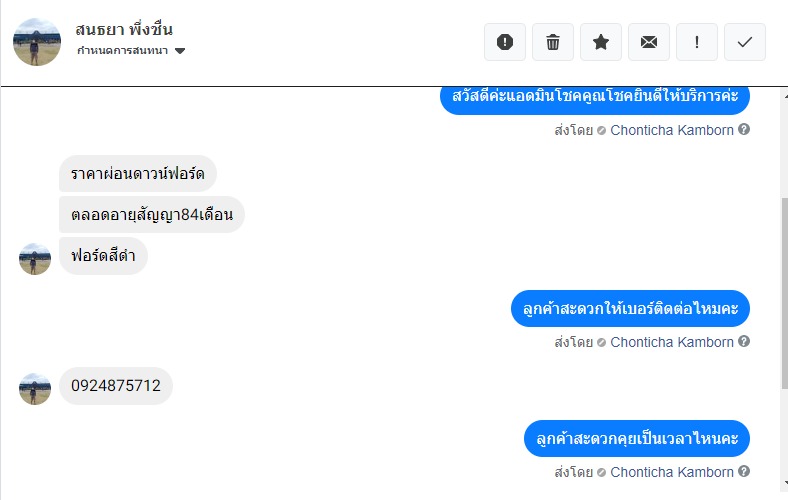Open the สนธยา พึ่งชื่น profile name
Image resolution: width=788 pixels, height=500 pixels.
[x=124, y=29]
